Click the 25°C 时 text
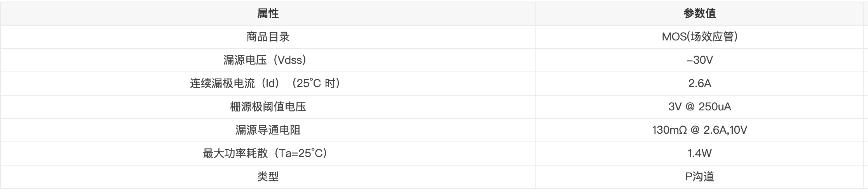This screenshot has width=868, height=192. coord(316,84)
